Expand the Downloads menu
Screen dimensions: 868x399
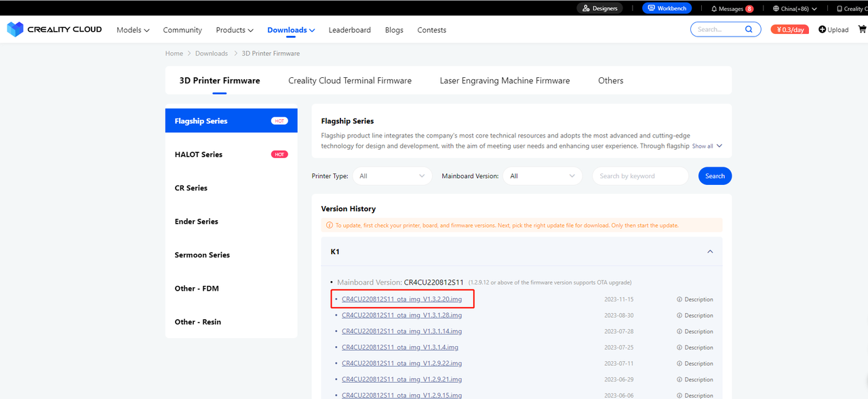coord(291,30)
